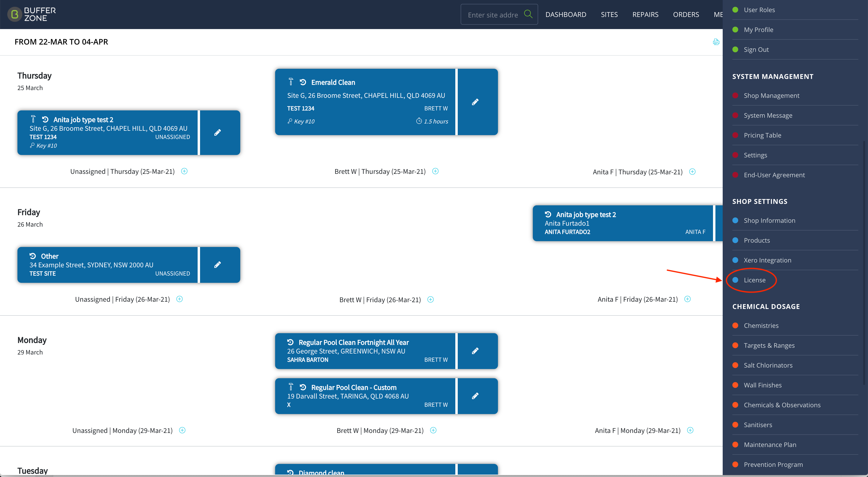Switch to the Orders tab

point(686,15)
